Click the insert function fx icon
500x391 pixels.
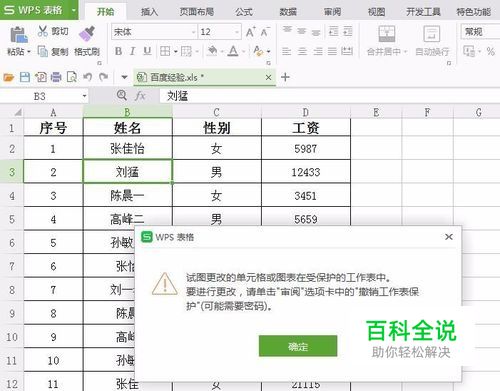[x=140, y=96]
